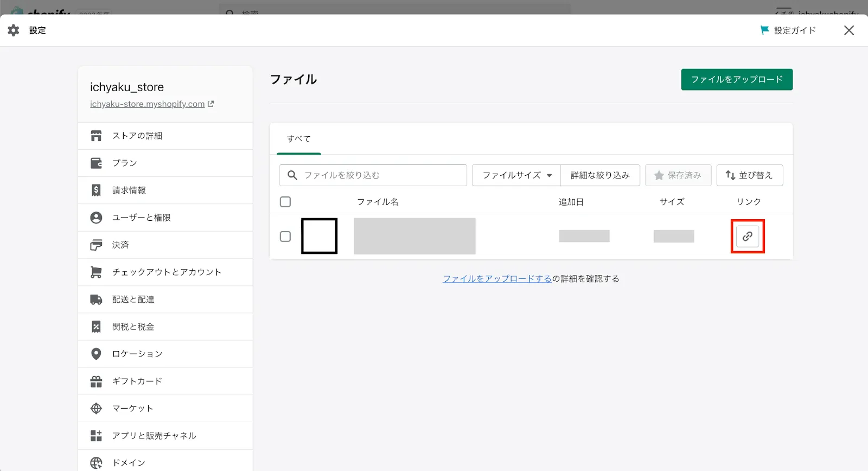
Task: Click the file thumbnail preview
Action: pyautogui.click(x=320, y=236)
